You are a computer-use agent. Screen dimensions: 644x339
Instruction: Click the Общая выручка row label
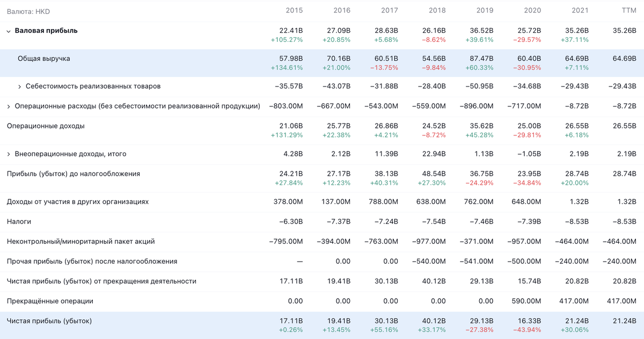point(44,59)
